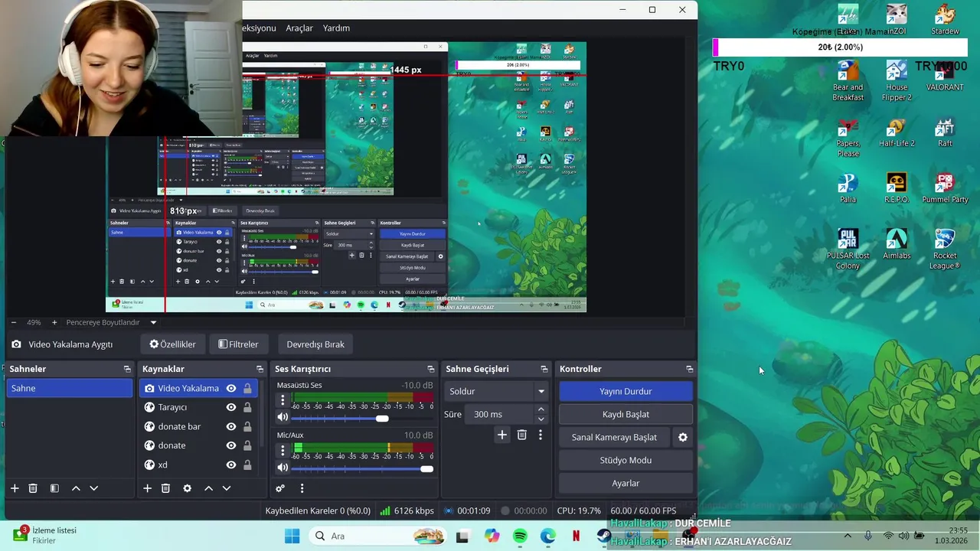980x551 pixels.
Task: Undock the Sahne Geçişleri panel
Action: 544,369
